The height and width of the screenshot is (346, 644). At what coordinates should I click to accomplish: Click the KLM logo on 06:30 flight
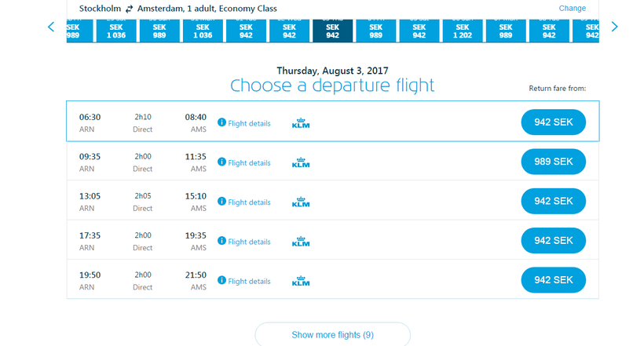[x=301, y=123]
